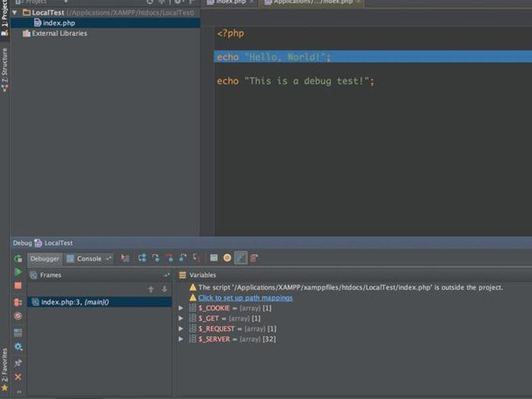Switch to the first index.php editor tab
This screenshot has height=399, width=532.
click(230, 2)
